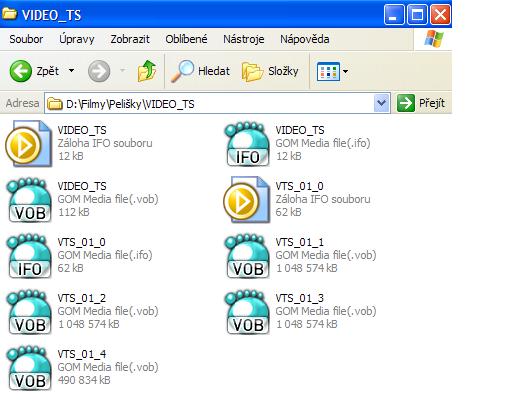Click the folder icon in address field
Screen dimensions: 512x405
(x=55, y=104)
